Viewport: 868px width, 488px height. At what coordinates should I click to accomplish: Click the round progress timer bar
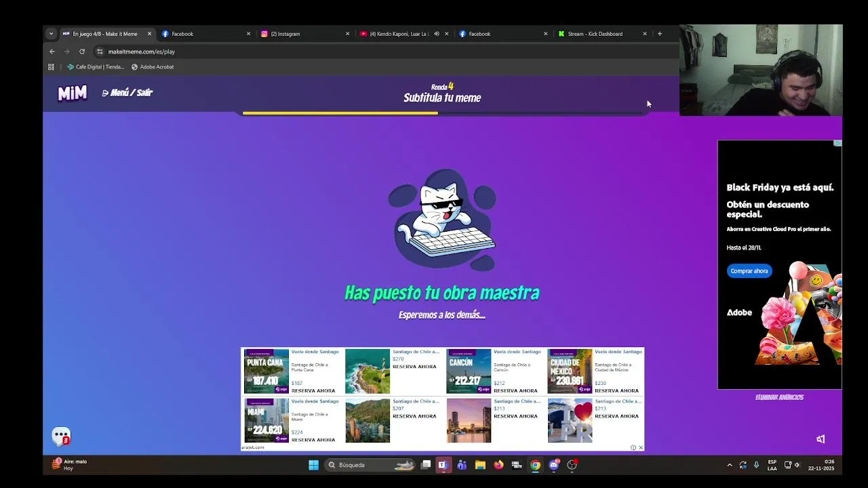pos(442,113)
